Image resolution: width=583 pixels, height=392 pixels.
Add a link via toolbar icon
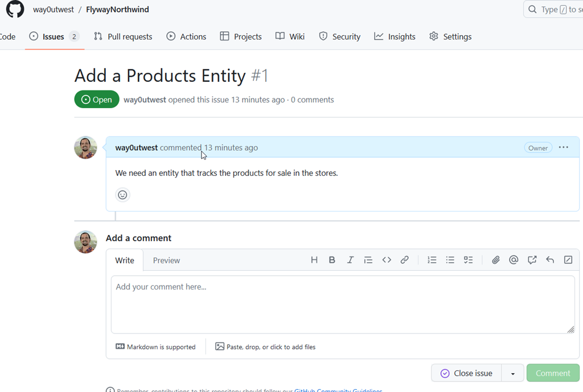pos(404,260)
